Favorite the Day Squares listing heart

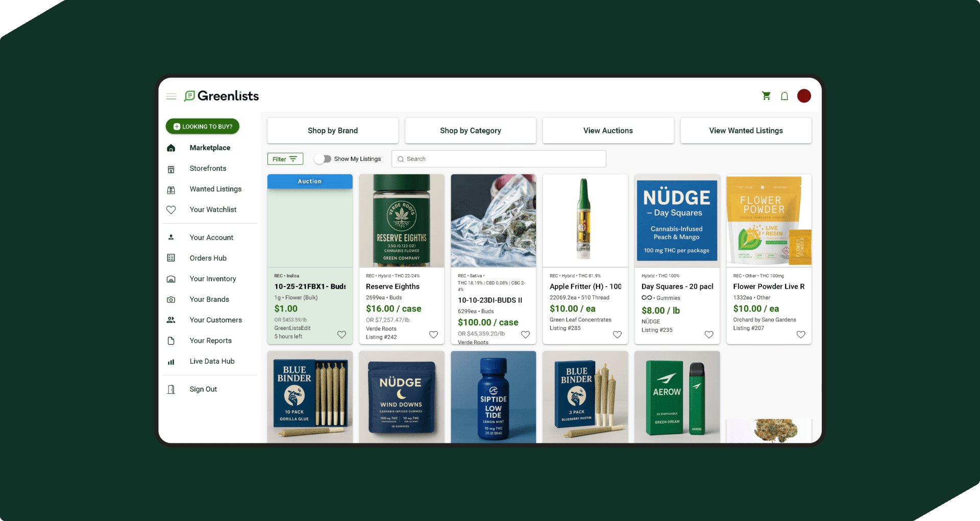(709, 335)
